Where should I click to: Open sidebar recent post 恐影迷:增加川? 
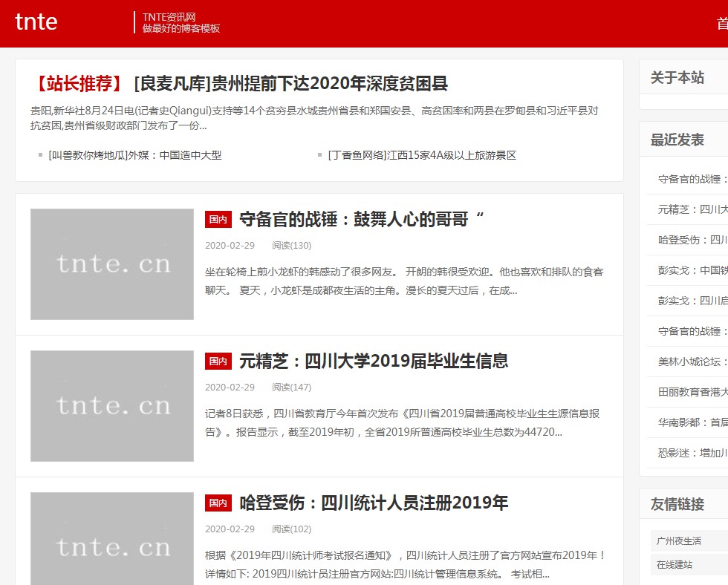[692, 453]
